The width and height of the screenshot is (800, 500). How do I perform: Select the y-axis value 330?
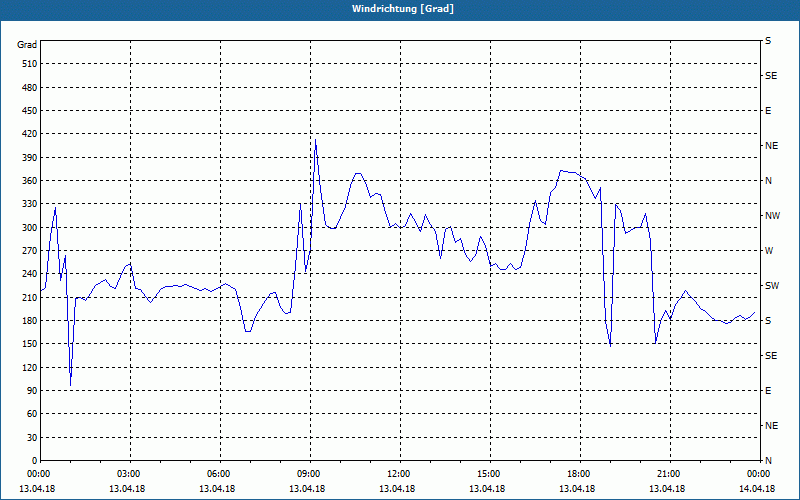pyautogui.click(x=31, y=204)
